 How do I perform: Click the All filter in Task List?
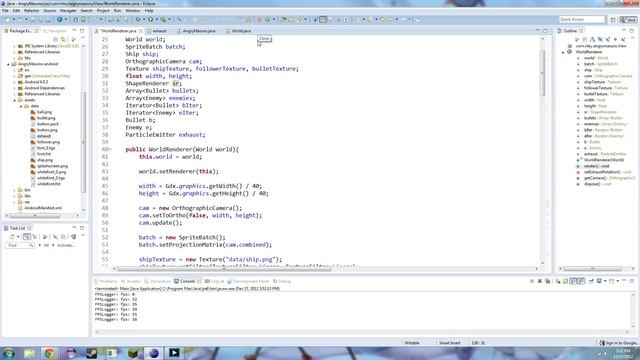tap(46, 245)
